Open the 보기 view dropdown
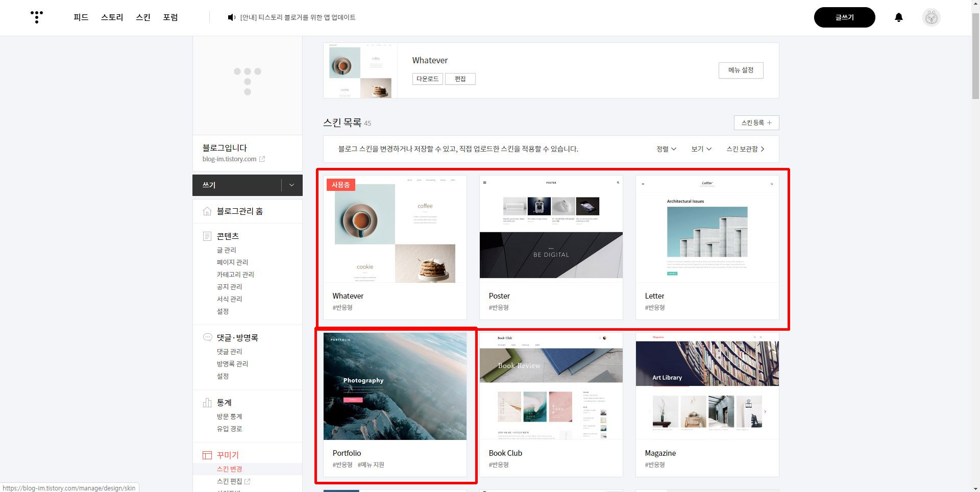This screenshot has width=980, height=492. pyautogui.click(x=701, y=149)
